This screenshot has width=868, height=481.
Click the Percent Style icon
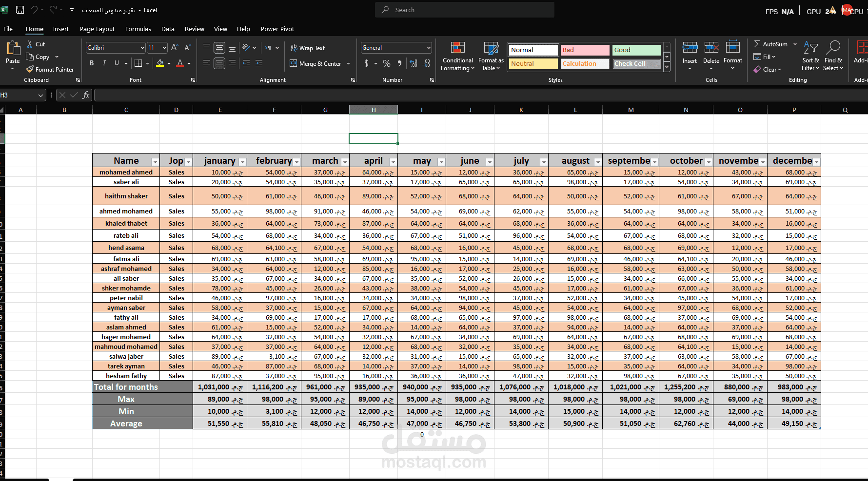coord(387,63)
